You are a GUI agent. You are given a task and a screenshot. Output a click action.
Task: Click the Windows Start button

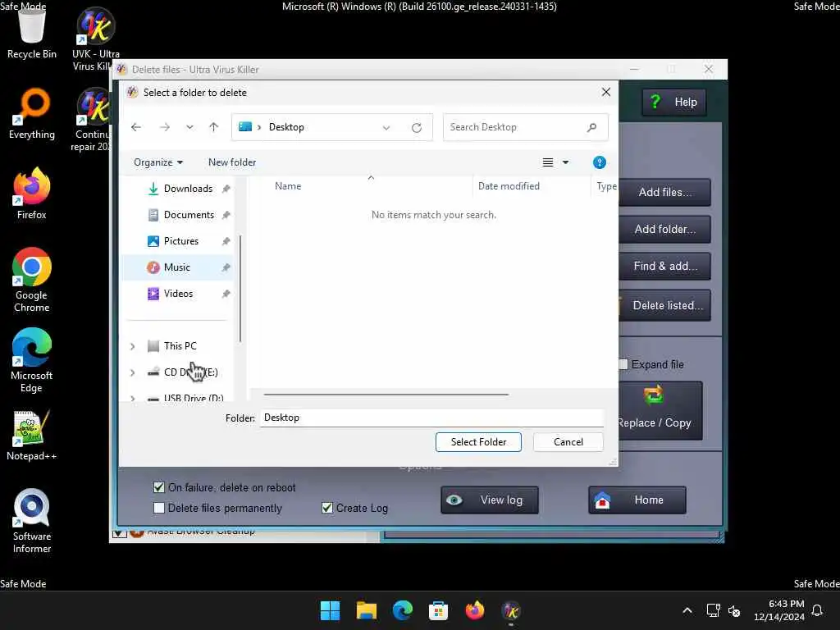click(x=330, y=610)
